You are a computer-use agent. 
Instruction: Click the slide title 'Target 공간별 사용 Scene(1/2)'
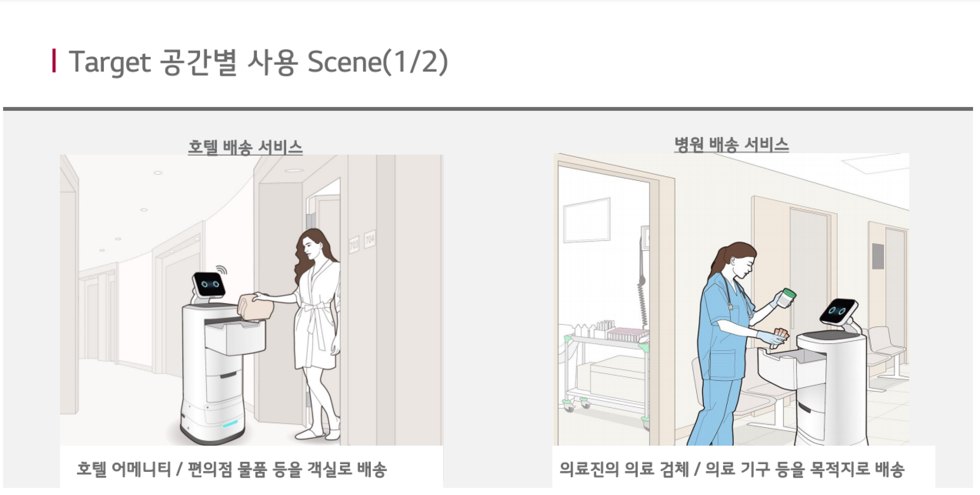(x=258, y=62)
